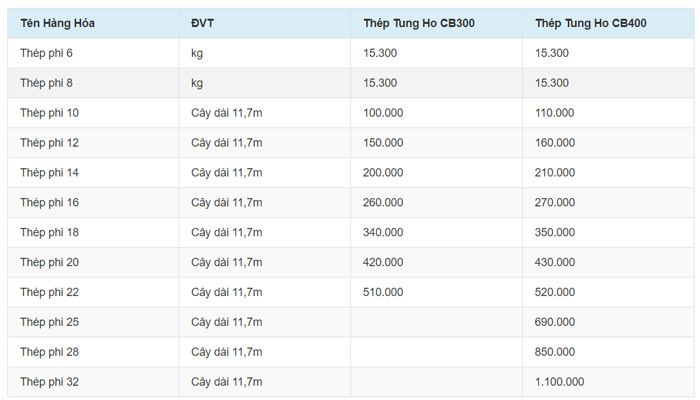Click the Thép phi 10 cell
This screenshot has width=700, height=400.
click(x=49, y=112)
